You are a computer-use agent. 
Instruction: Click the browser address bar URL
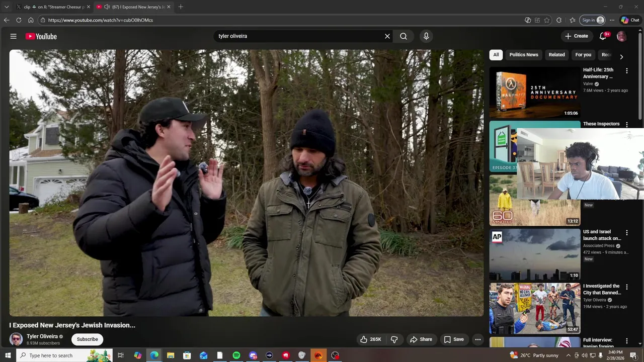coord(101,20)
